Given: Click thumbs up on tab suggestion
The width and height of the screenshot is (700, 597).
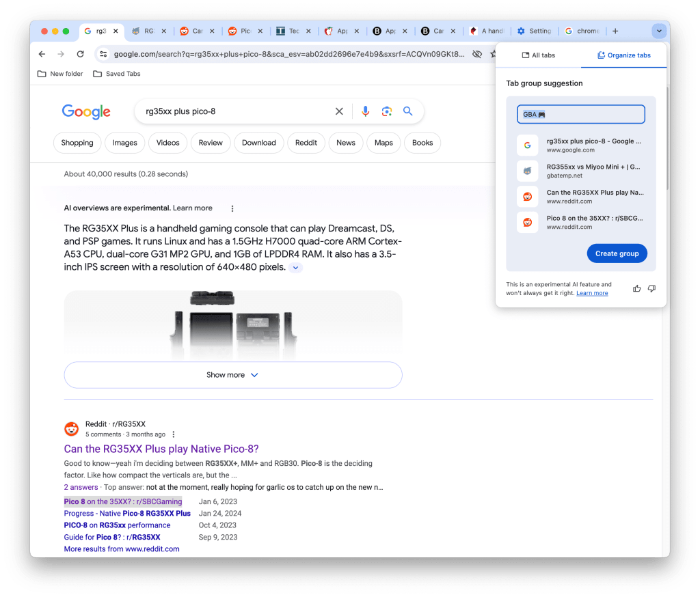Looking at the screenshot, I should pyautogui.click(x=636, y=289).
